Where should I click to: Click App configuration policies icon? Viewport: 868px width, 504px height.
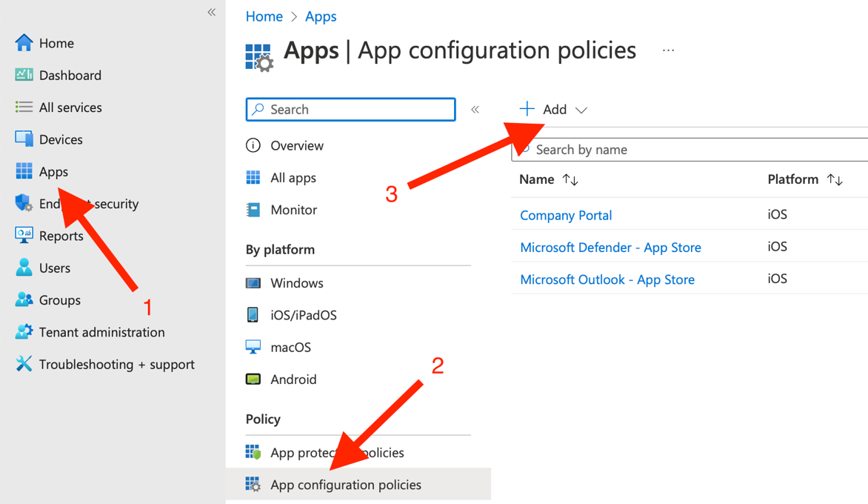253,485
